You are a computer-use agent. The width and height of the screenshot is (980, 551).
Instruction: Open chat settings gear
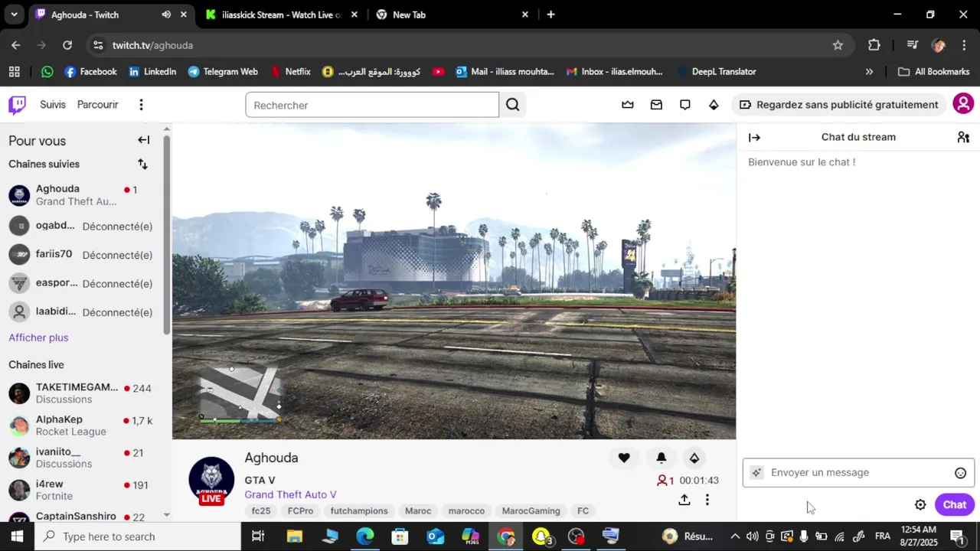[x=920, y=505]
